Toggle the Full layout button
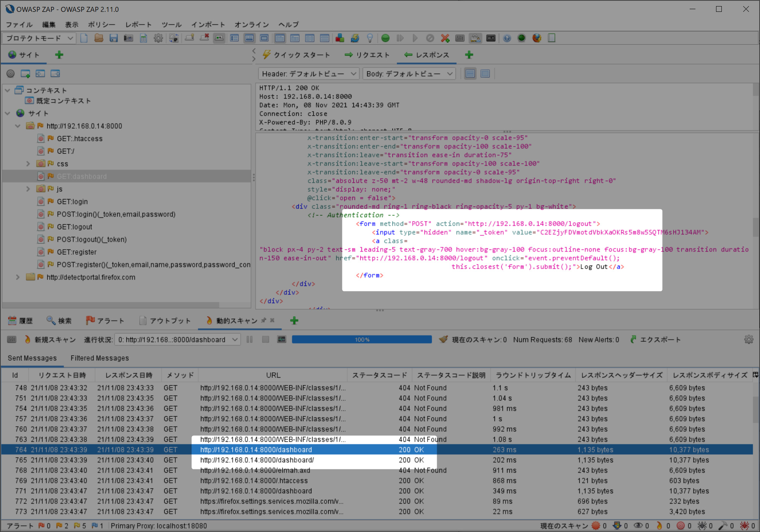Image resolution: width=760 pixels, height=532 pixels. point(264,38)
